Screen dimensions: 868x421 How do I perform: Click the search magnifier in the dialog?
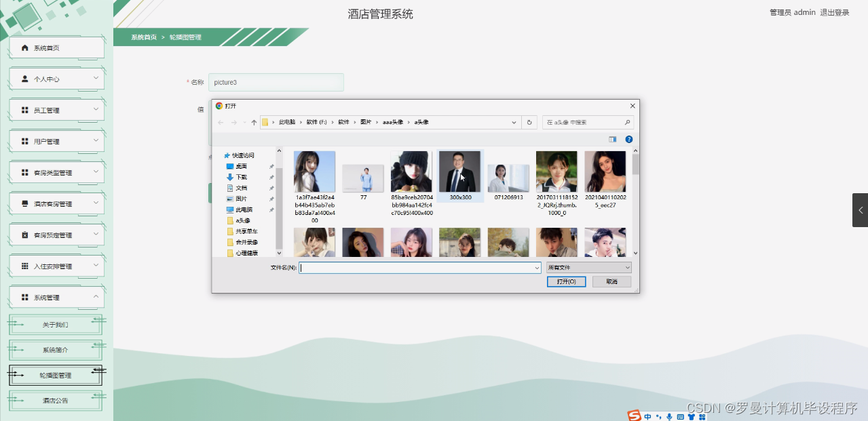[628, 122]
